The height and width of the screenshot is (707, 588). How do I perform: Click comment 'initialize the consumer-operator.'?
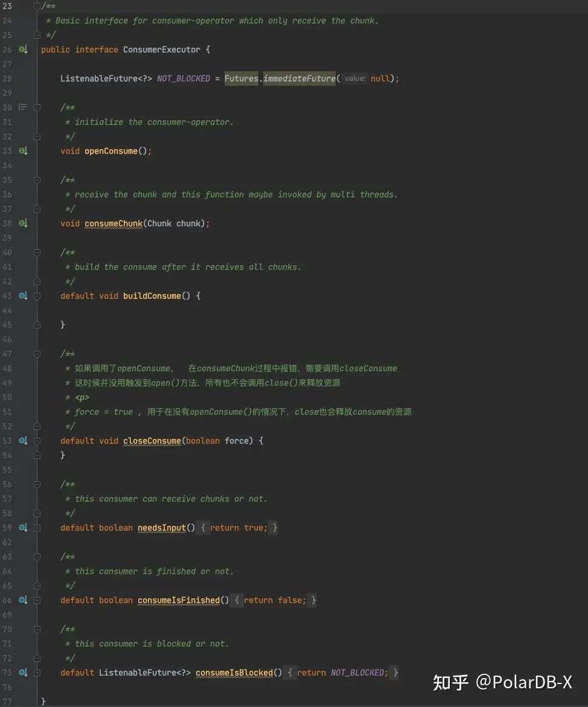[x=154, y=122]
